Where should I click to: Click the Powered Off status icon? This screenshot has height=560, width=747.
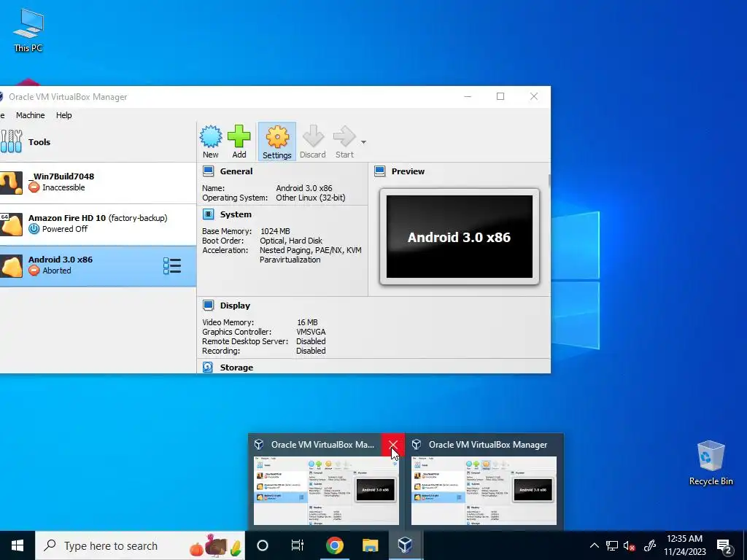(34, 228)
